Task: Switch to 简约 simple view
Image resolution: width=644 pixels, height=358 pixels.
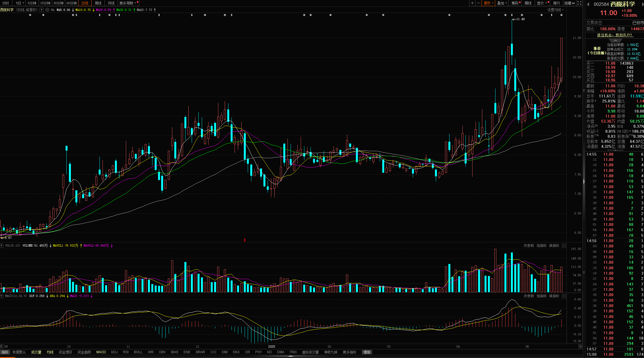Action: tap(556, 3)
